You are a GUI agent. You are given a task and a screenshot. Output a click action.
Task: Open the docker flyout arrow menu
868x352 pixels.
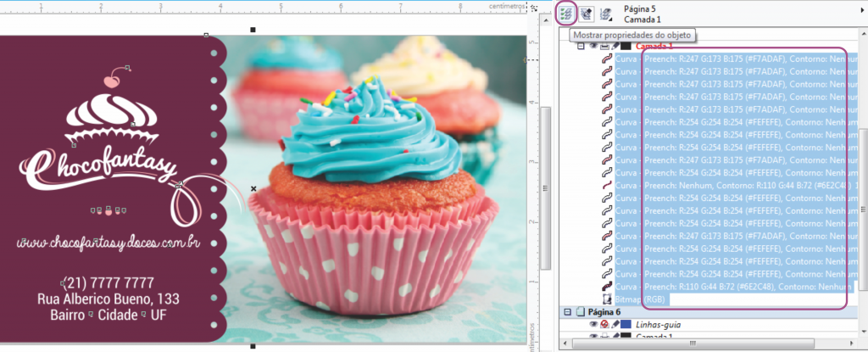(862, 8)
